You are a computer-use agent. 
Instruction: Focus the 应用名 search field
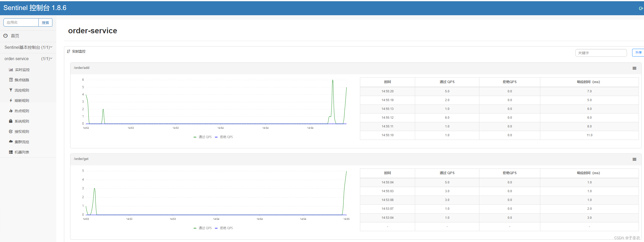[x=21, y=22]
